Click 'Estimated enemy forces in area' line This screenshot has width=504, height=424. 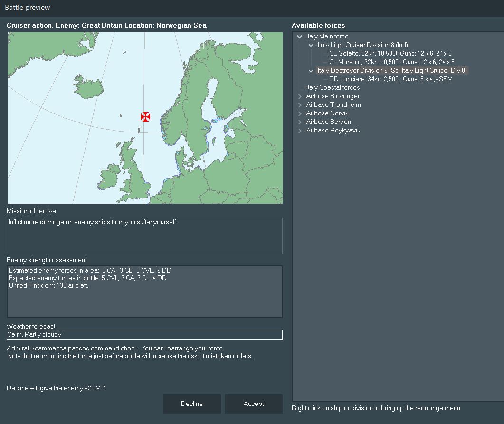coord(90,271)
